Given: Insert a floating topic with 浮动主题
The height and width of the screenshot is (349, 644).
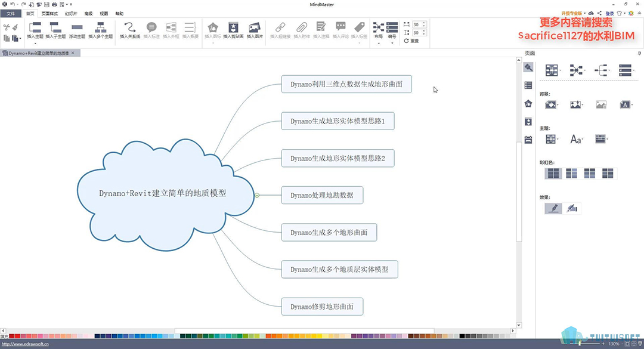Looking at the screenshot, I should [x=77, y=28].
